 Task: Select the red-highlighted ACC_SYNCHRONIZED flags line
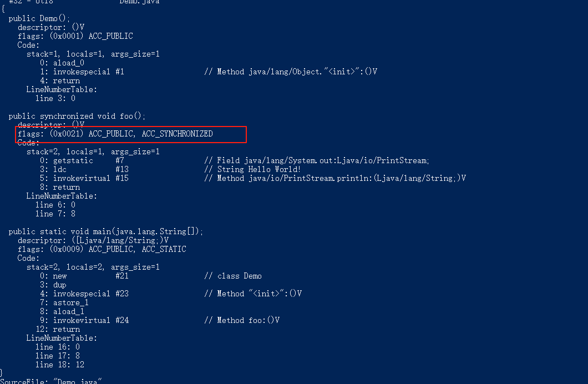pyautogui.click(x=115, y=134)
